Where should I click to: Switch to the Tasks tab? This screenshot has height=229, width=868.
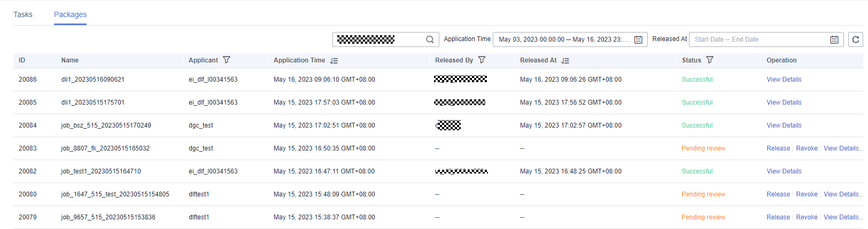pyautogui.click(x=23, y=14)
